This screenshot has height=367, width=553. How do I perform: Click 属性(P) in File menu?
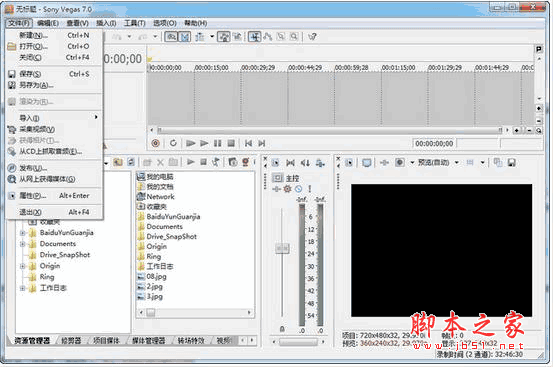[54, 196]
